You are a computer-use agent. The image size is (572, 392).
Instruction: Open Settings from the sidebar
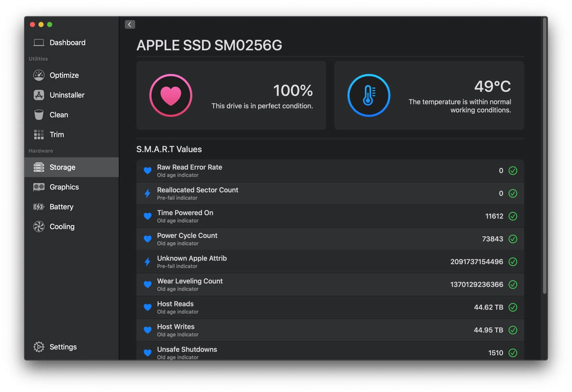[71, 347]
